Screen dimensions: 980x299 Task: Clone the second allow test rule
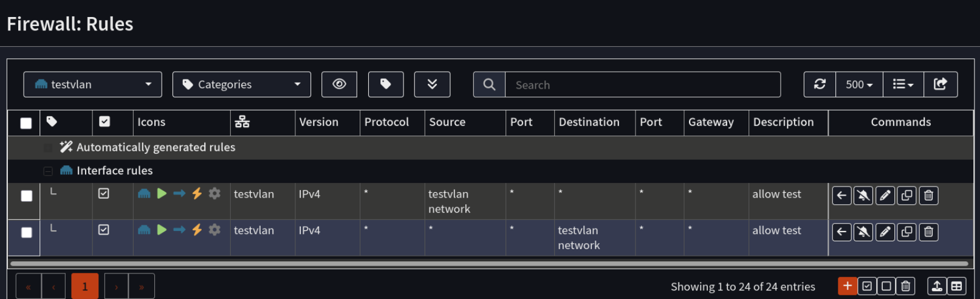point(907,232)
